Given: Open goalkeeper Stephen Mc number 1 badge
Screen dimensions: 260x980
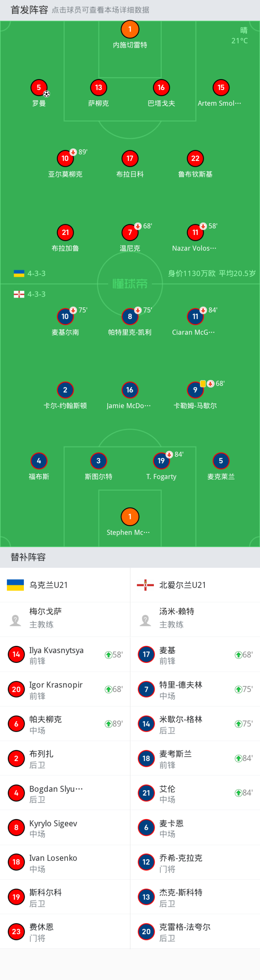Looking at the screenshot, I should click(130, 517).
